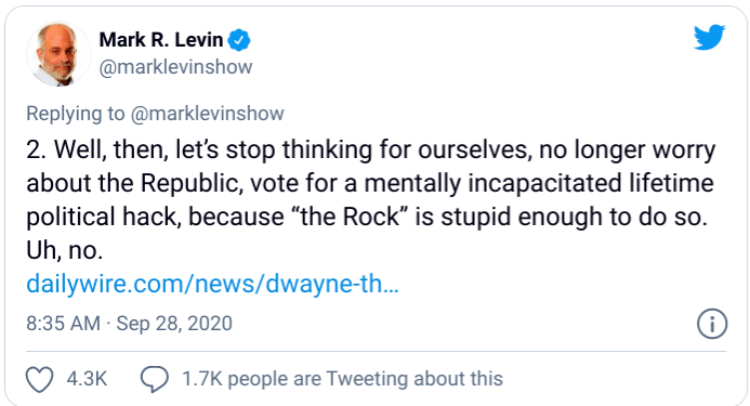This screenshot has width=750, height=406.
Task: Click the Mark R. Levin display name
Action: coord(161,41)
